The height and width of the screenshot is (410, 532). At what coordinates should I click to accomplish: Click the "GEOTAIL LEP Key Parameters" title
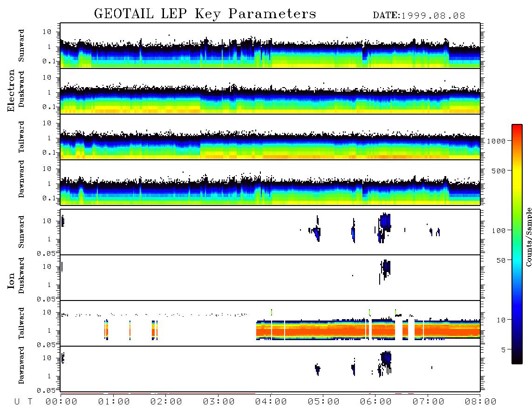[x=205, y=14]
